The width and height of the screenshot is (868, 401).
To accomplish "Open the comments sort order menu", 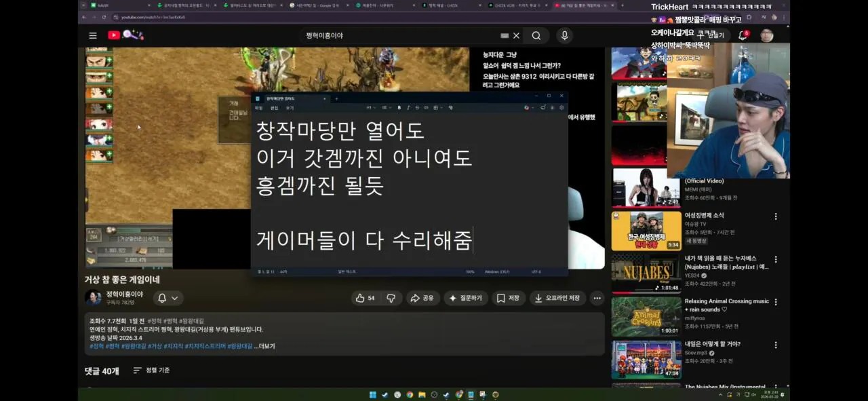I will tap(151, 370).
